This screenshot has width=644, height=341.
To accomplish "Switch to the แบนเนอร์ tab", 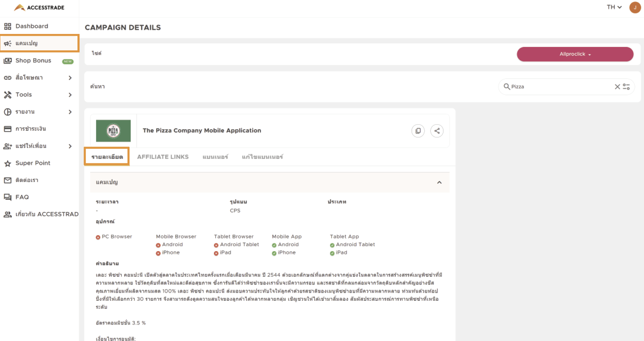I will 215,157.
